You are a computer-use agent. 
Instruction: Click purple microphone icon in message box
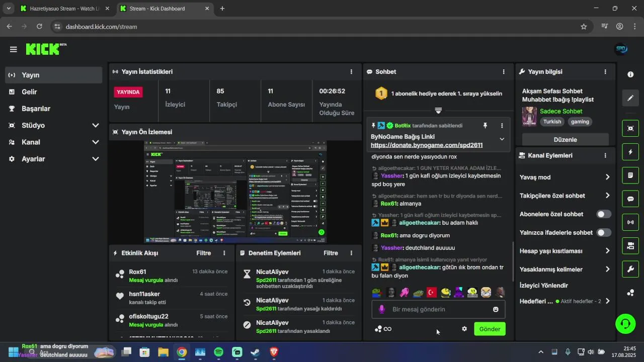click(382, 309)
